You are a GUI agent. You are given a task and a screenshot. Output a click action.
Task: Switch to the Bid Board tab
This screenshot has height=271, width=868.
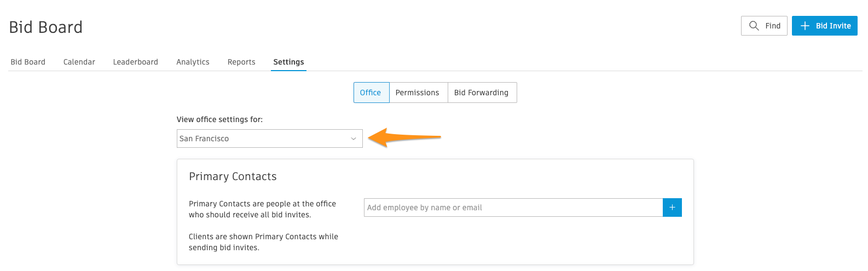[x=28, y=62]
